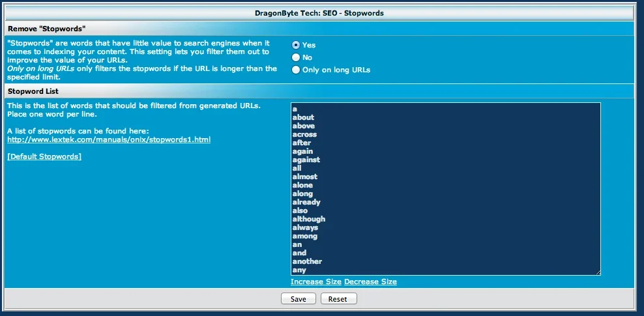This screenshot has height=316, width=644.
Task: Select the No radio button
Action: coord(296,57)
